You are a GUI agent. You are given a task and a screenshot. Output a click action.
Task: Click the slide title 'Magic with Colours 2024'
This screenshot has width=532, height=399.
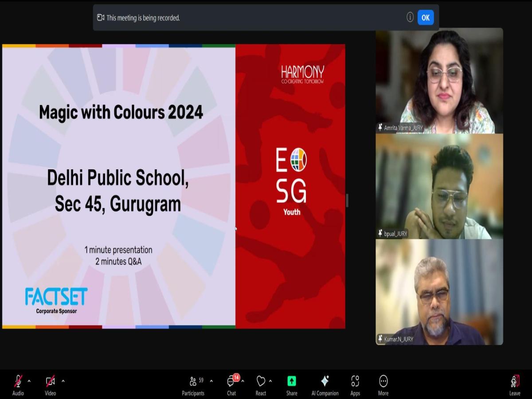(121, 113)
